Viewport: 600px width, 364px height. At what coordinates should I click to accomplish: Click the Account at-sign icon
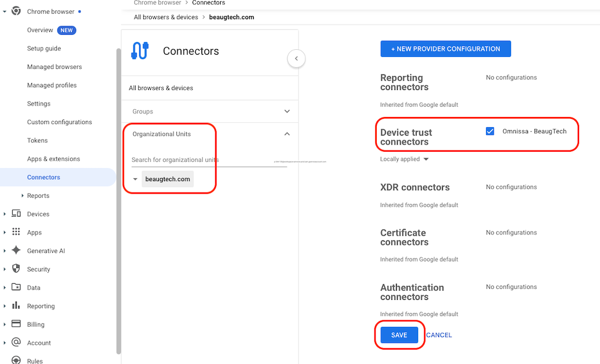[16, 343]
